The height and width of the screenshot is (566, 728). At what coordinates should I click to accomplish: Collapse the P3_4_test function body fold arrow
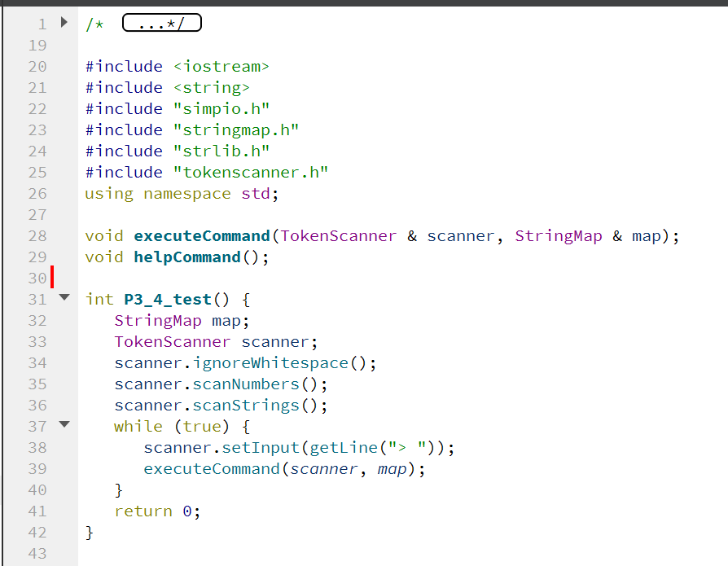(x=64, y=299)
